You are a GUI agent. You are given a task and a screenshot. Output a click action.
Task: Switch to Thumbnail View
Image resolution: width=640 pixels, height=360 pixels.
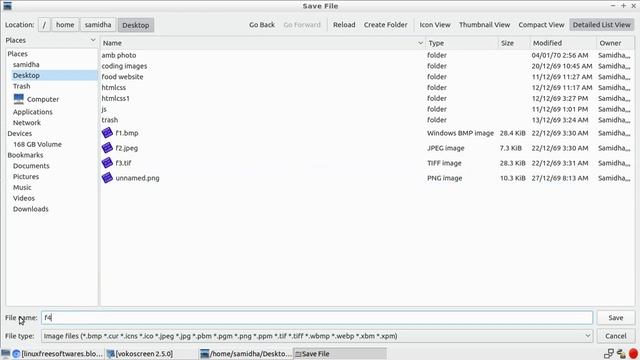(484, 24)
